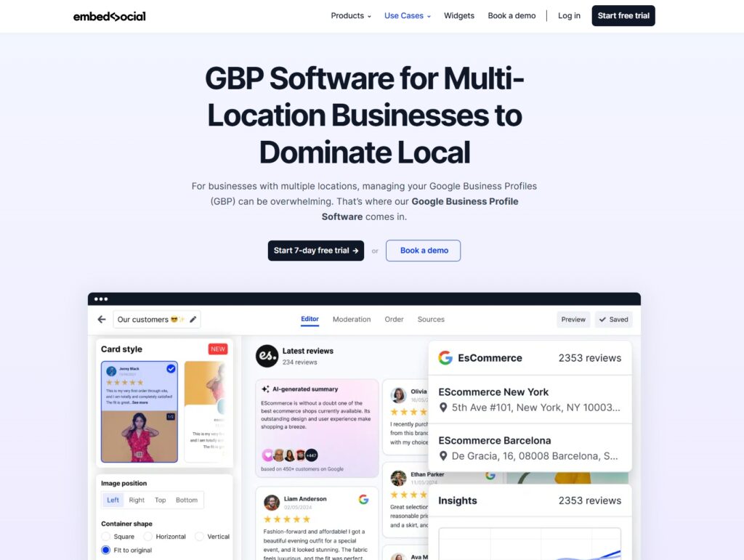This screenshot has height=560, width=744.
Task: Click the es. logo beside Latest reviews
Action: pyautogui.click(x=267, y=356)
